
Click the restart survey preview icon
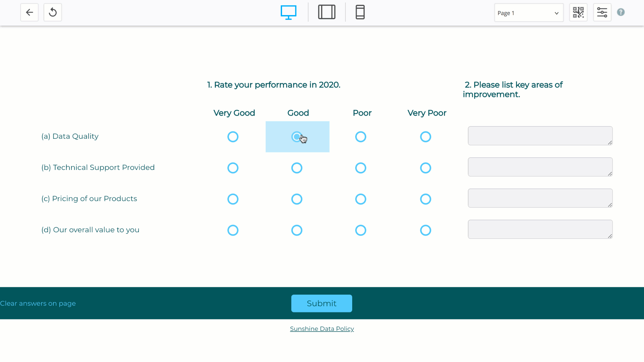tap(53, 13)
